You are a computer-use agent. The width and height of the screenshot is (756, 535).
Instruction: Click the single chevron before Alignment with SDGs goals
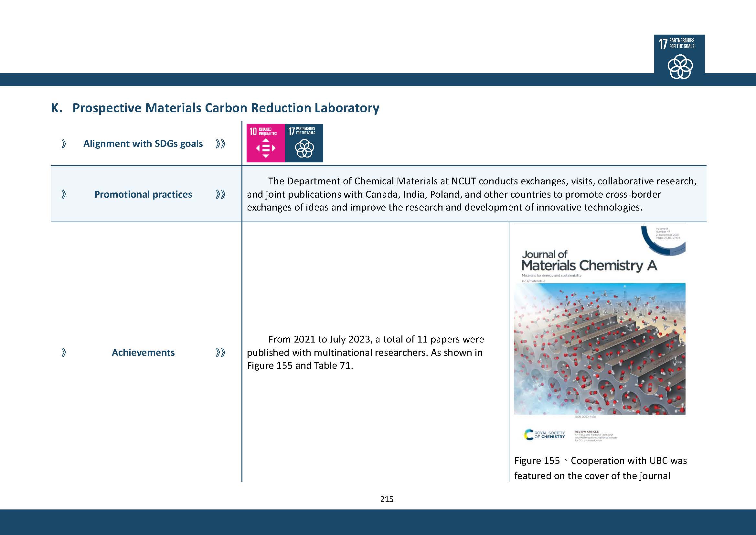pyautogui.click(x=64, y=144)
